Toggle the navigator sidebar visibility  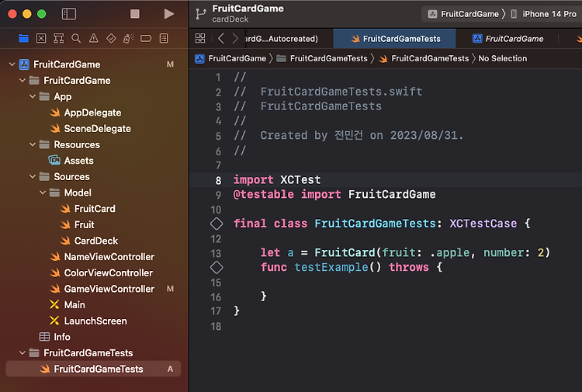(68, 14)
